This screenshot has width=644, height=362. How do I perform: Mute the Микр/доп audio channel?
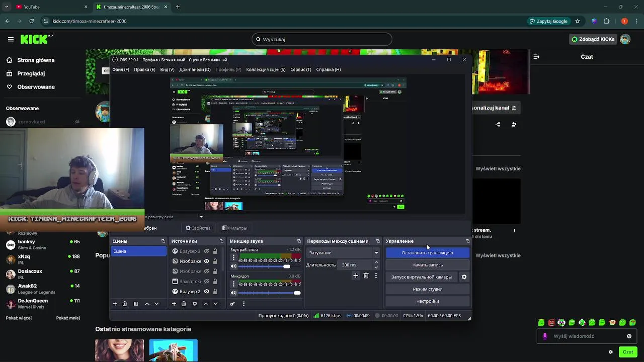tap(233, 293)
